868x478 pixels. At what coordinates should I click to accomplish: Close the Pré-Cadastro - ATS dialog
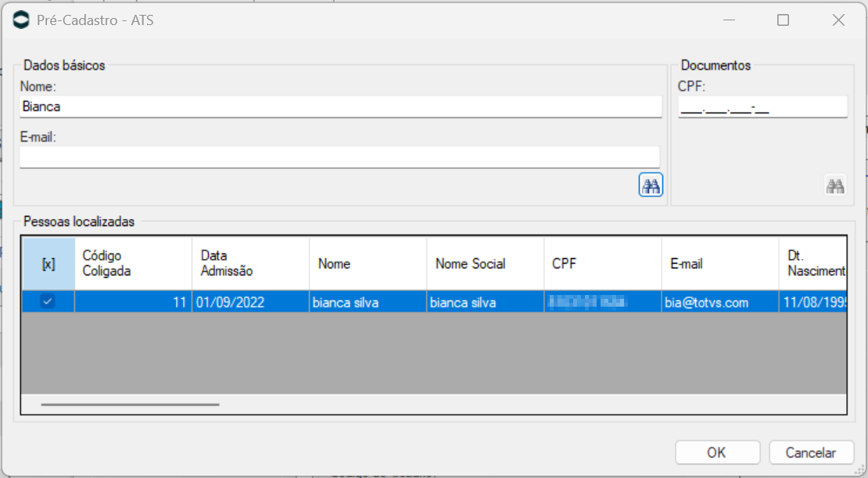point(838,20)
